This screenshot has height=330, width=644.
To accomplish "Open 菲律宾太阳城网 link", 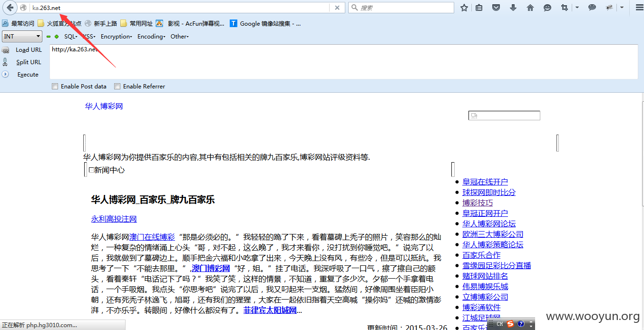I will click(x=270, y=311).
